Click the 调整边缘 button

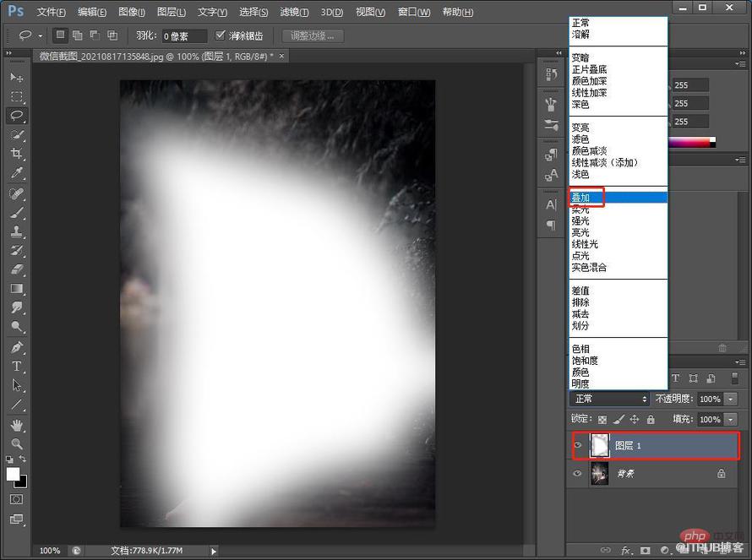(313, 36)
